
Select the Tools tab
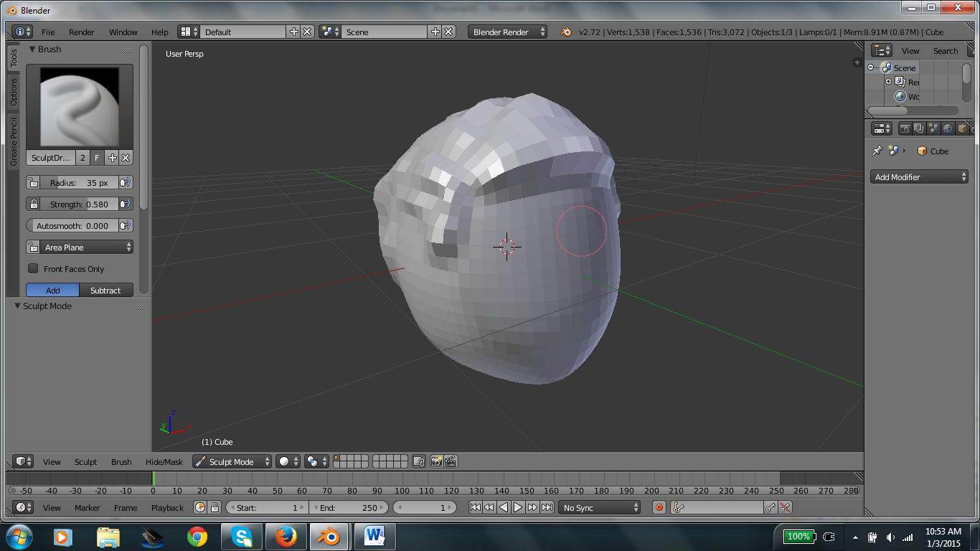tap(14, 59)
